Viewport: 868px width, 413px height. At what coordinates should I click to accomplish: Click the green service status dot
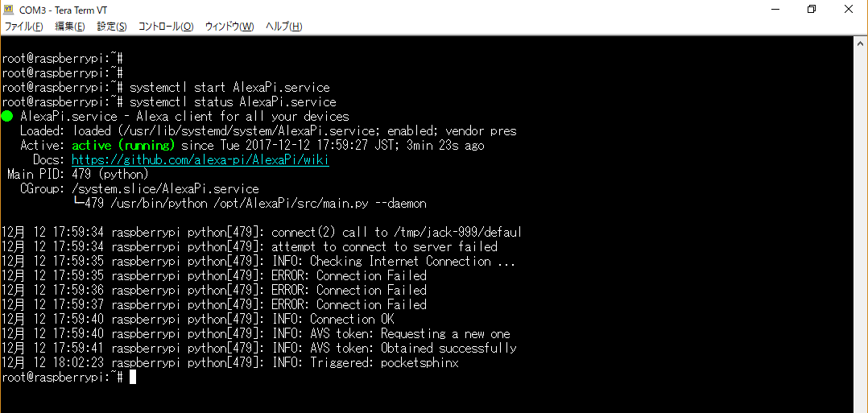tap(6, 117)
